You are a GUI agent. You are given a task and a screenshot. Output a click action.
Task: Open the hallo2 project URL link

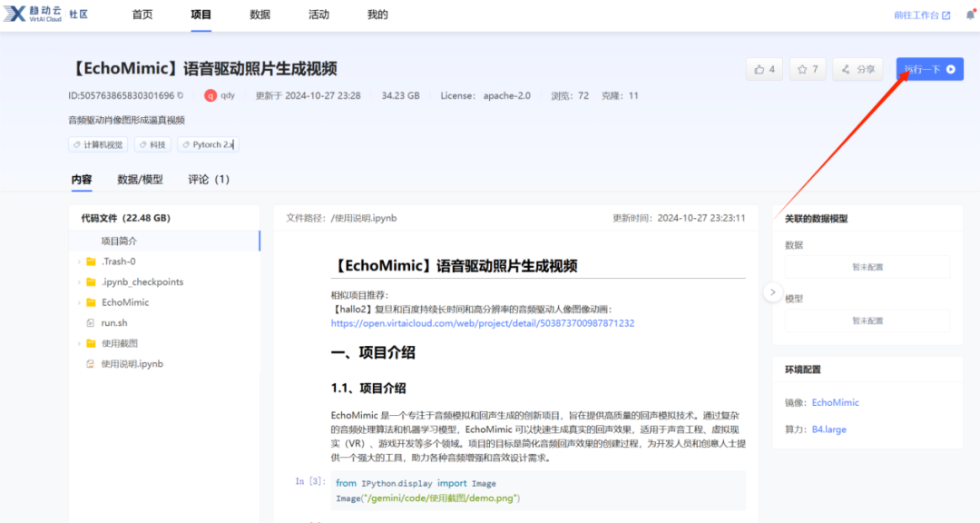(483, 323)
